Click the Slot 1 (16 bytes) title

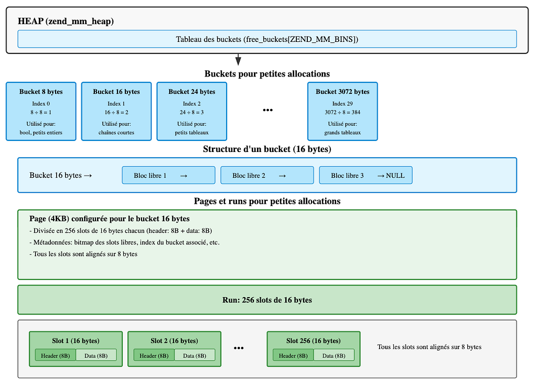coord(76,341)
